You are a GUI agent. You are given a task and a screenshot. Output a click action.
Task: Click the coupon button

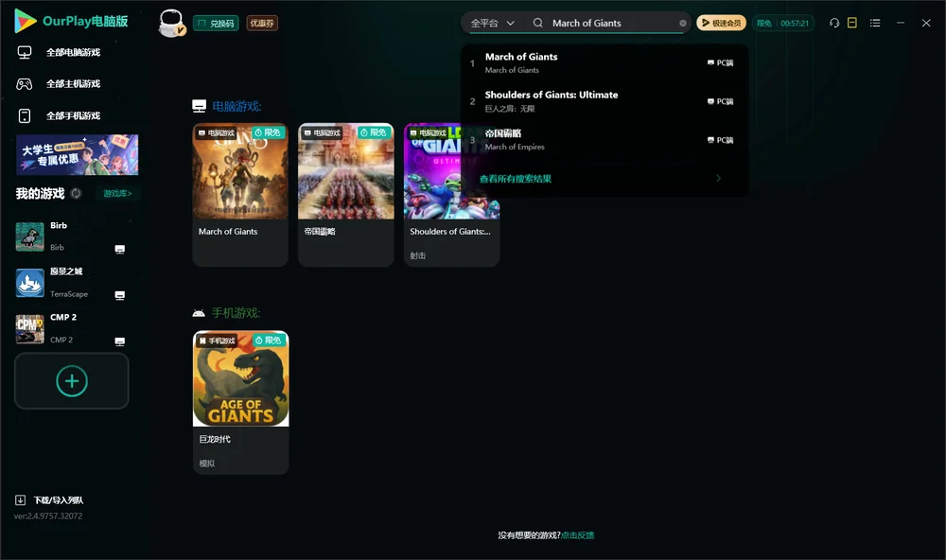point(262,23)
